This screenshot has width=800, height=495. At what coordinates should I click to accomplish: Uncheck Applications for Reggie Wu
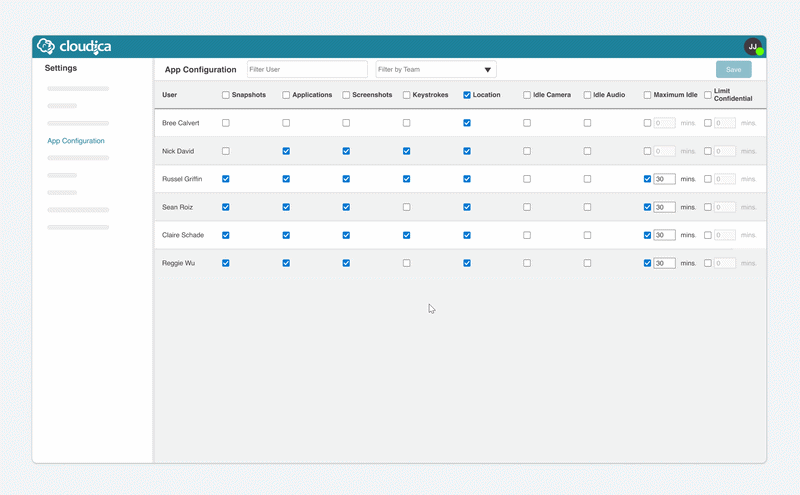[x=286, y=263]
